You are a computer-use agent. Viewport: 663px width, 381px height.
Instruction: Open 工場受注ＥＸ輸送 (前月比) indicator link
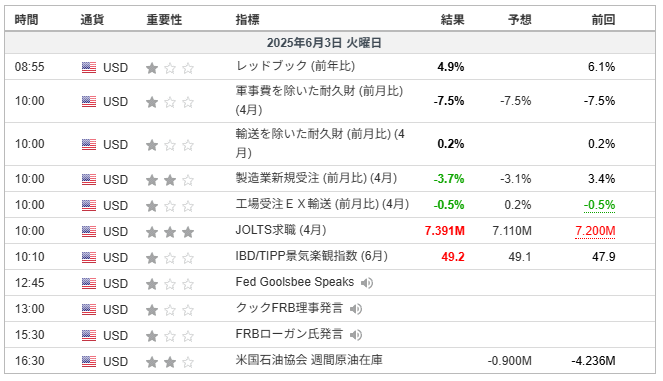[322, 204]
